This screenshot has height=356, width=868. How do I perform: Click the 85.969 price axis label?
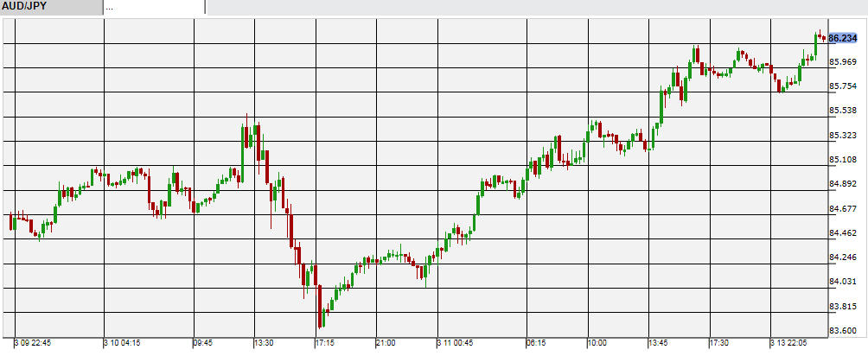(842, 62)
